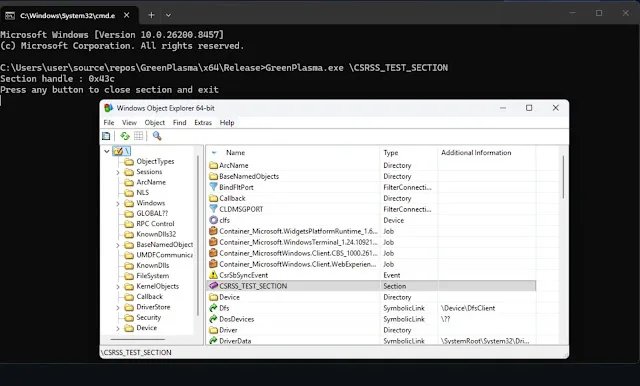
Task: Click the \Device\DfsClient link target cell
Action: point(468,308)
